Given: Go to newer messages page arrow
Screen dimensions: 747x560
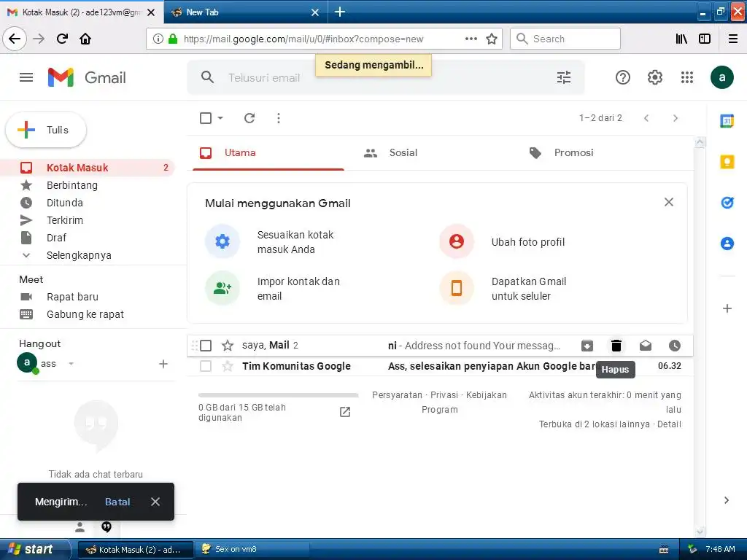Looking at the screenshot, I should [646, 118].
